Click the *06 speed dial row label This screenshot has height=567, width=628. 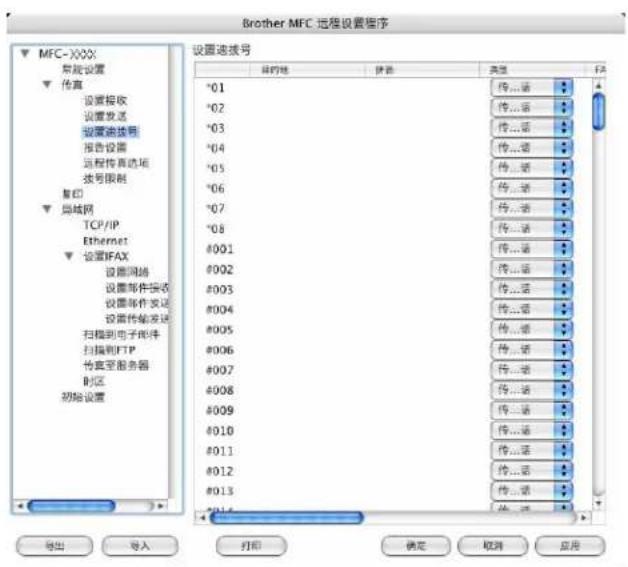(215, 189)
